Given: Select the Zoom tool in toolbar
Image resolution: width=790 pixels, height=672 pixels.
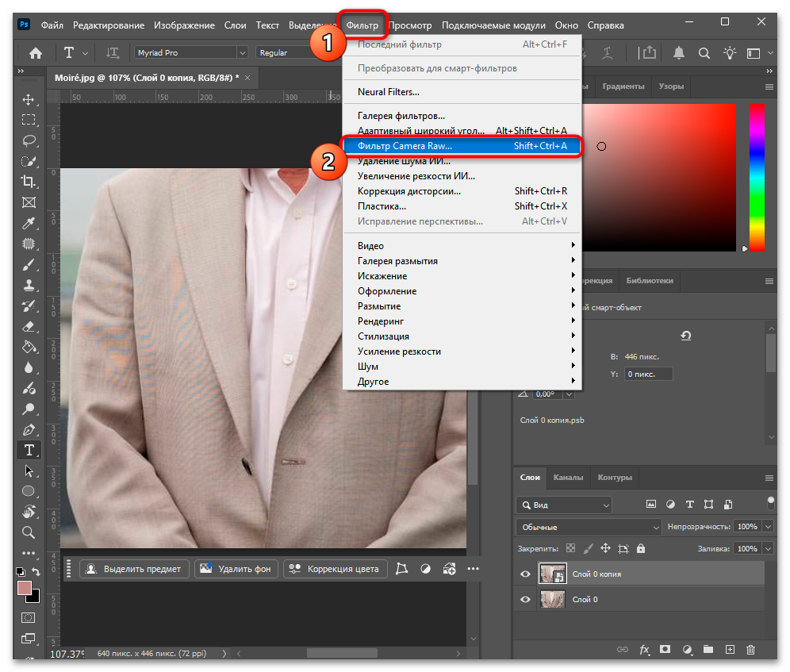Looking at the screenshot, I should tap(29, 532).
